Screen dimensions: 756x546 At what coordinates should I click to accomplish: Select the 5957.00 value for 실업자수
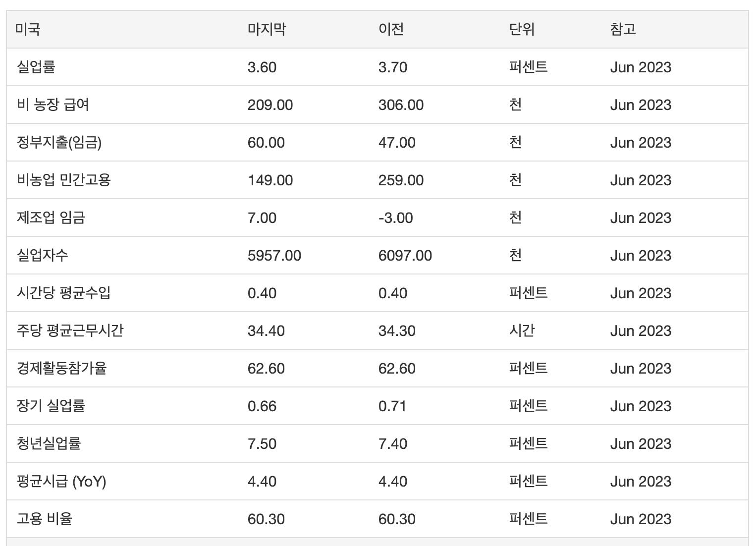(x=274, y=256)
